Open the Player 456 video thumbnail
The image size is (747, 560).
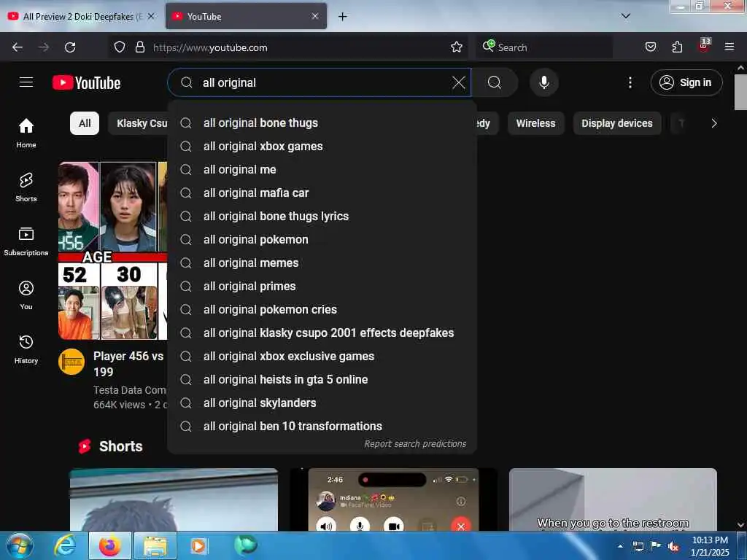click(112, 251)
